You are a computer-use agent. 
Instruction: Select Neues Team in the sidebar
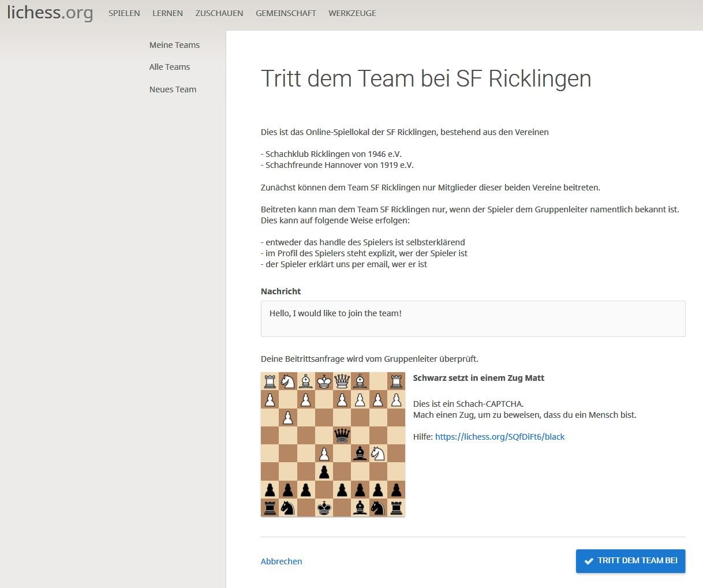tap(173, 89)
